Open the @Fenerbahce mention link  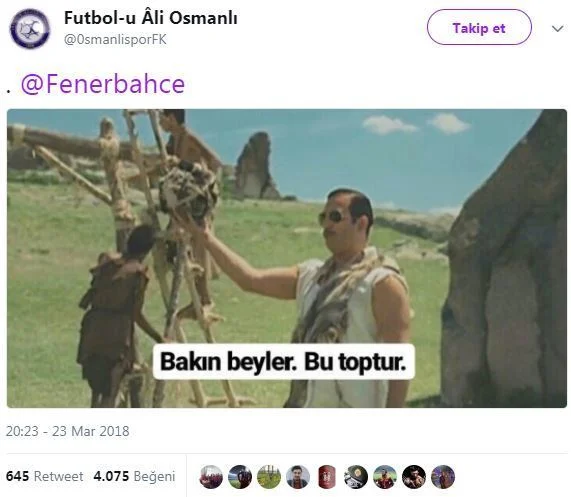click(x=103, y=84)
